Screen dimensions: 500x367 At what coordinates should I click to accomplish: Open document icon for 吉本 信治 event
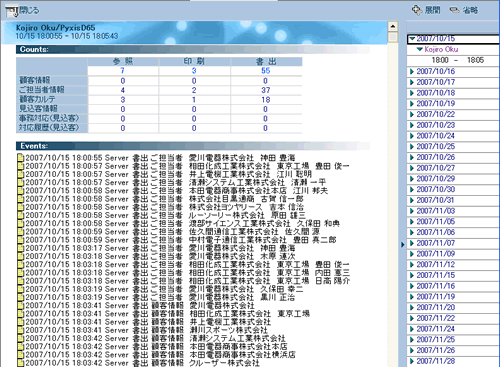(x=21, y=207)
